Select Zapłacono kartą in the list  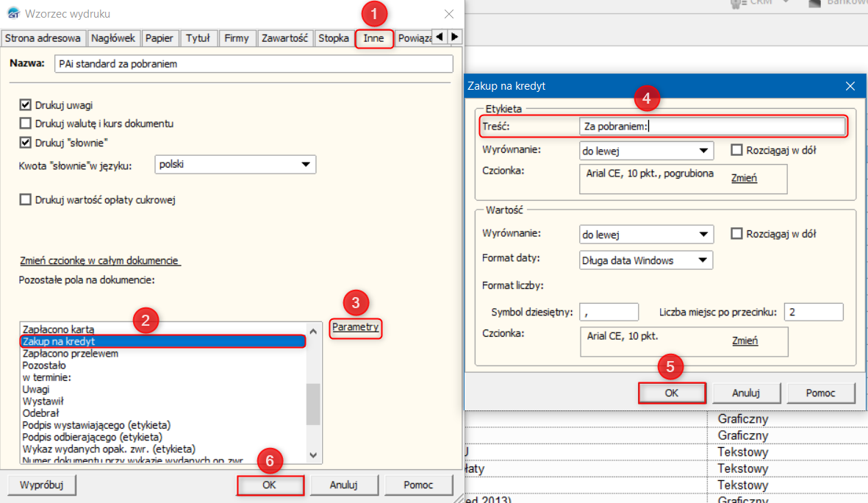(x=163, y=329)
